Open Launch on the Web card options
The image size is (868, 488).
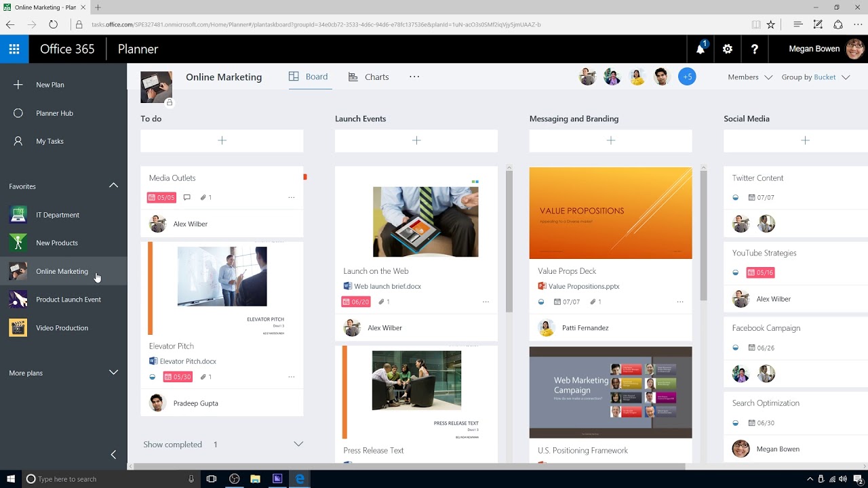tap(486, 302)
